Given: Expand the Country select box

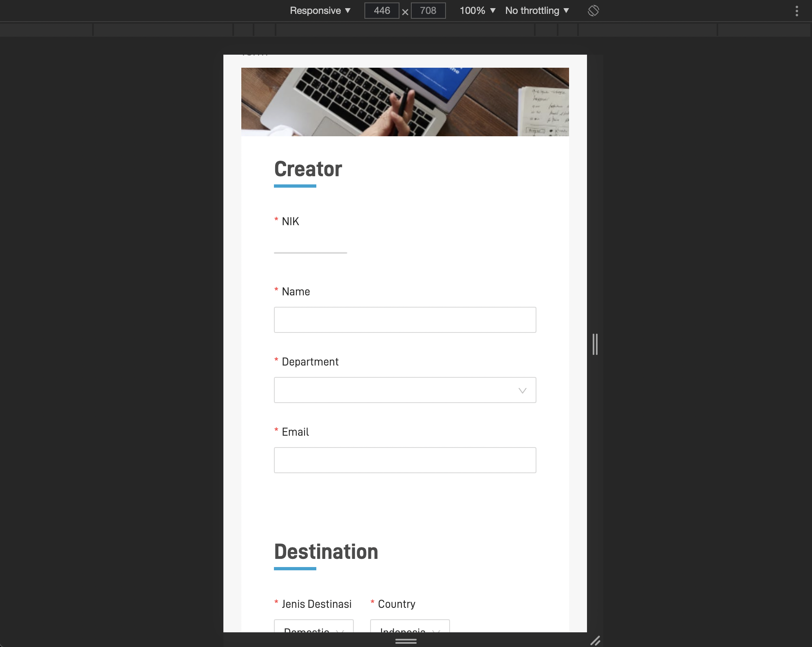Looking at the screenshot, I should click(410, 627).
